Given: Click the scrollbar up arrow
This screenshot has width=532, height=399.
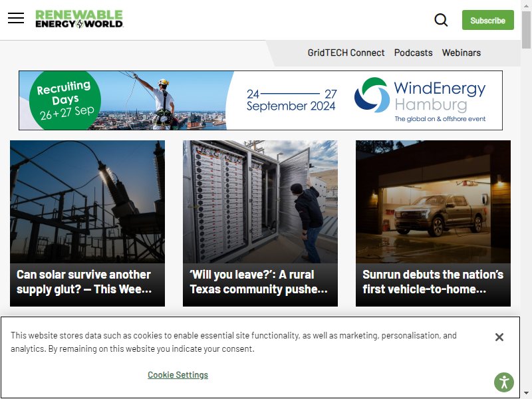Looking at the screenshot, I should click(526, 6).
